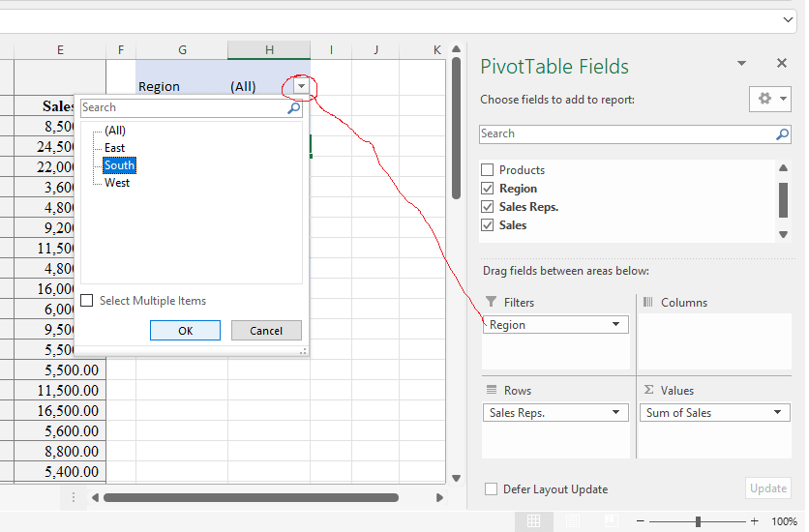Click horizontal scroll right arrow
The height and width of the screenshot is (532, 809).
tap(439, 497)
